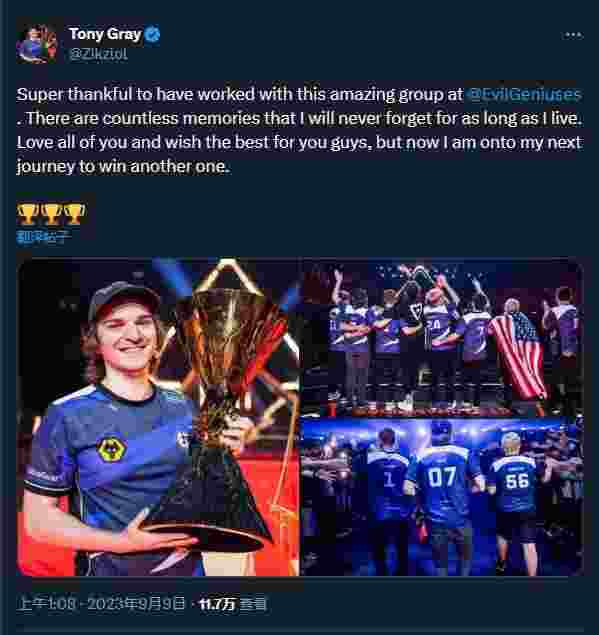Open photo of players numbered 07 and 56

tap(442, 497)
